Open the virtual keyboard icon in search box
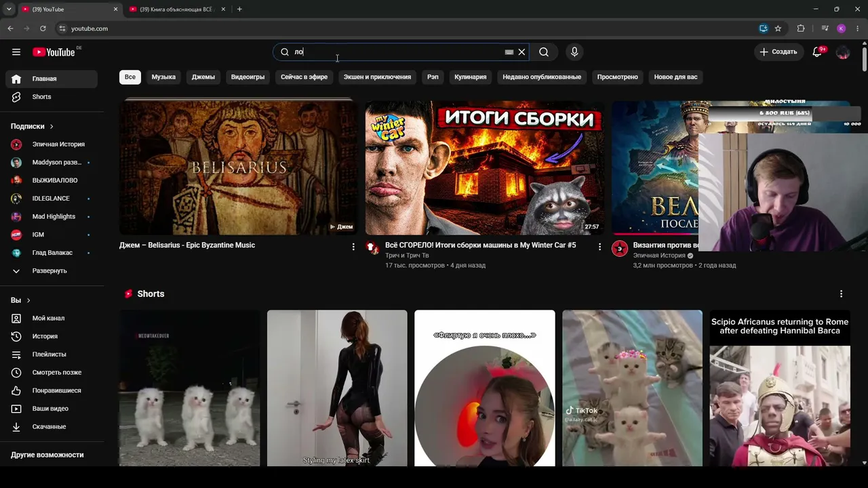This screenshot has height=488, width=868. [x=509, y=52]
